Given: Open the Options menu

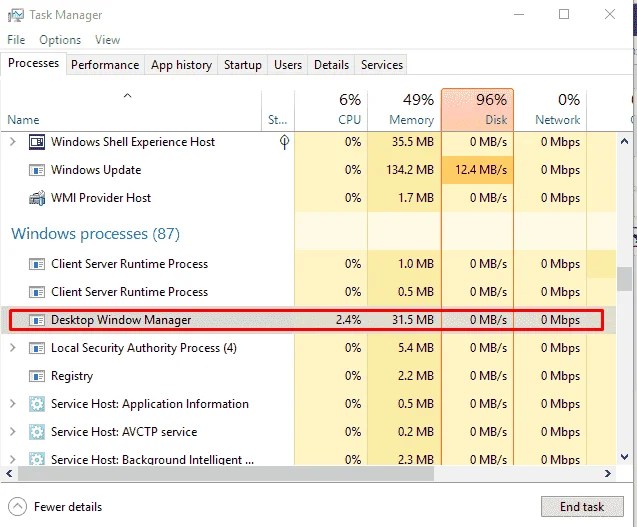Looking at the screenshot, I should (x=60, y=40).
